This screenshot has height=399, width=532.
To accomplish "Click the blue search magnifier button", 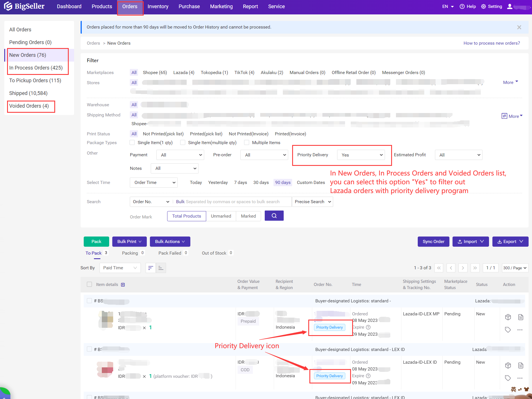I will tap(274, 216).
